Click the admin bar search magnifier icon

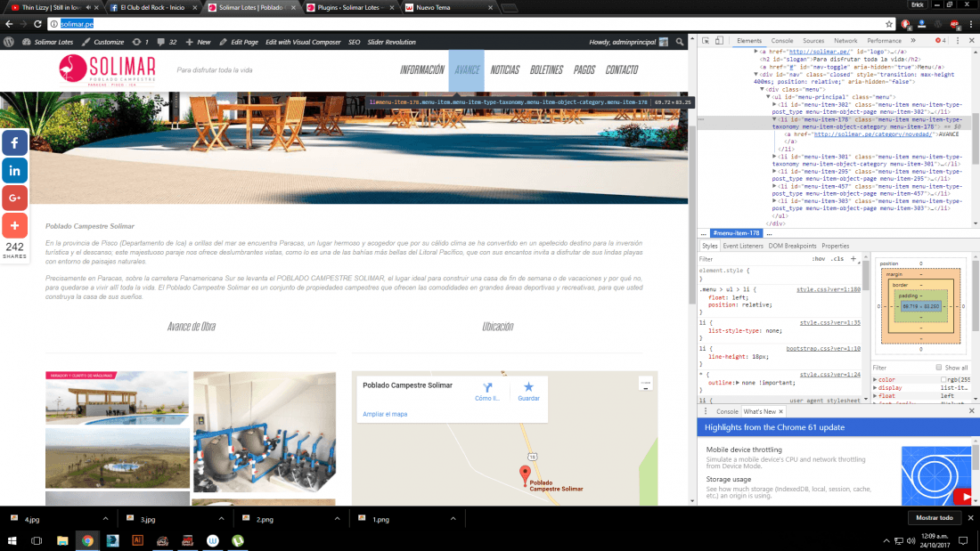680,42
